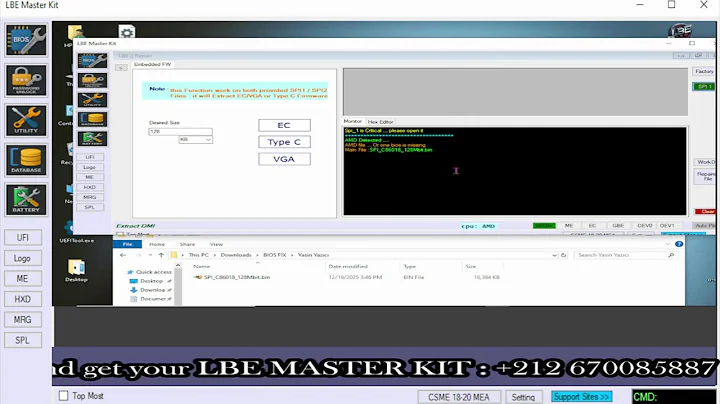Viewport: 720px width, 404px height.
Task: Click the outer MRG button
Action: (x=22, y=320)
